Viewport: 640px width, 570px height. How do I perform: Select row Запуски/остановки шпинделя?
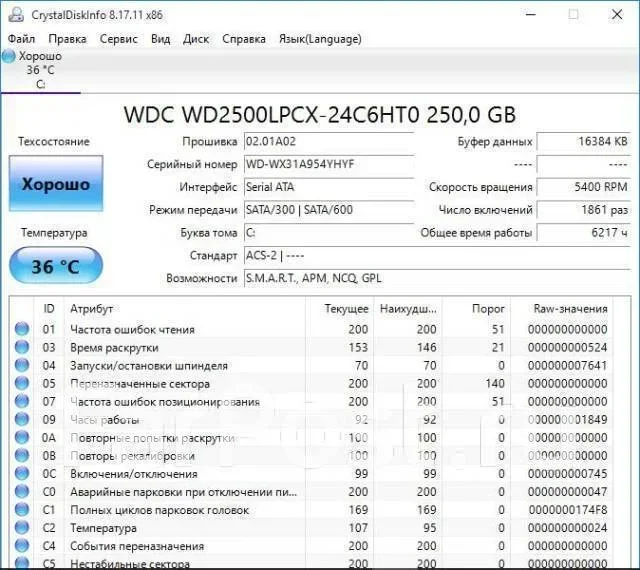coord(311,365)
